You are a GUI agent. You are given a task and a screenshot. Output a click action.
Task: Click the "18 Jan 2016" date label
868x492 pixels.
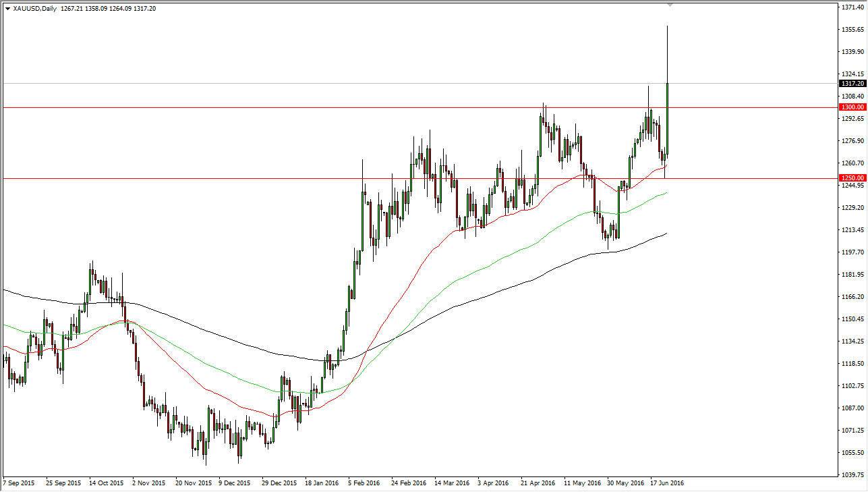pyautogui.click(x=322, y=483)
